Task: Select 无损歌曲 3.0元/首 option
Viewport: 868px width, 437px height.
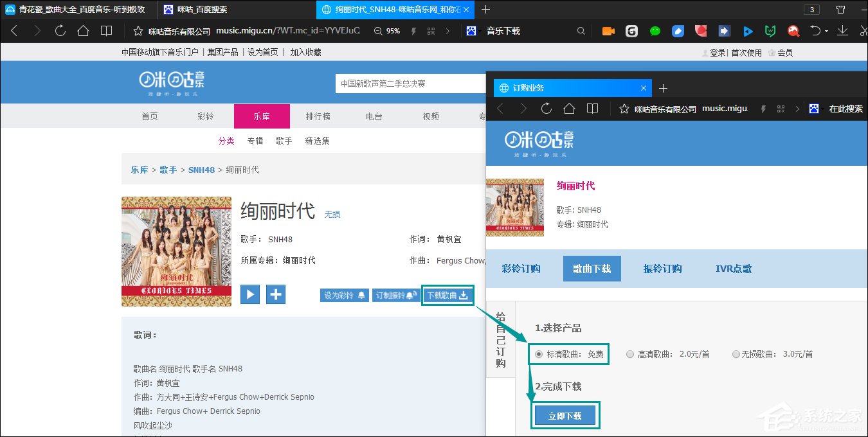Action: point(736,354)
